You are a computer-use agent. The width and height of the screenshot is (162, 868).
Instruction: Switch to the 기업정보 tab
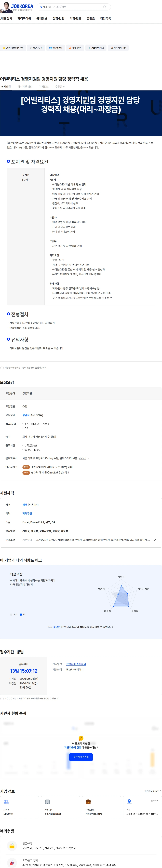coord(44,87)
